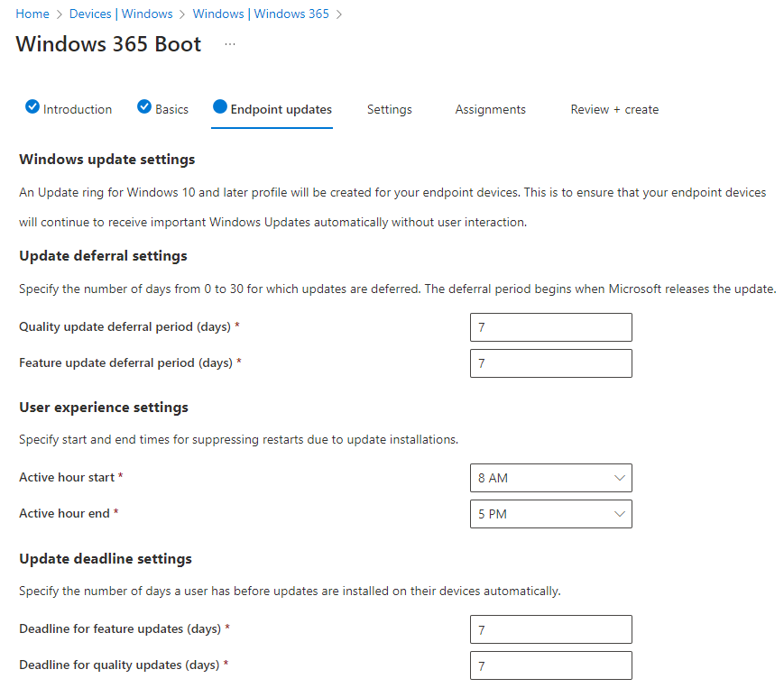This screenshot has height=697, width=784.
Task: Switch to the Assignments tab
Action: click(490, 109)
